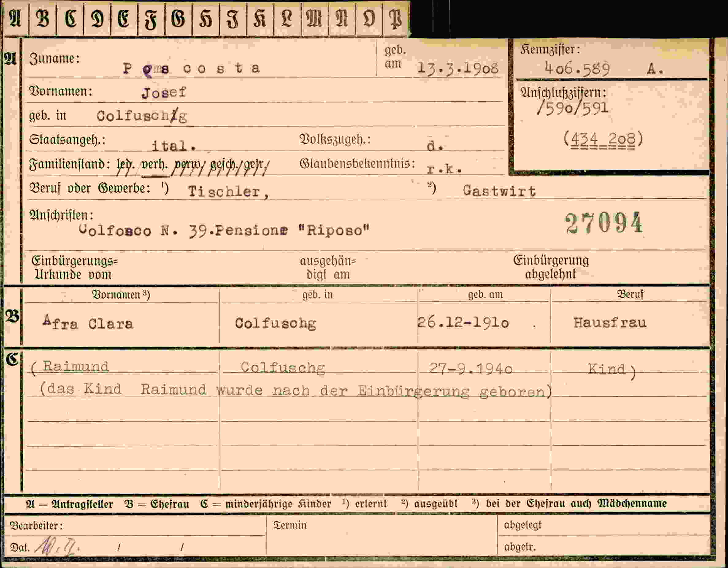Click the "Beruf" column header

click(x=630, y=294)
